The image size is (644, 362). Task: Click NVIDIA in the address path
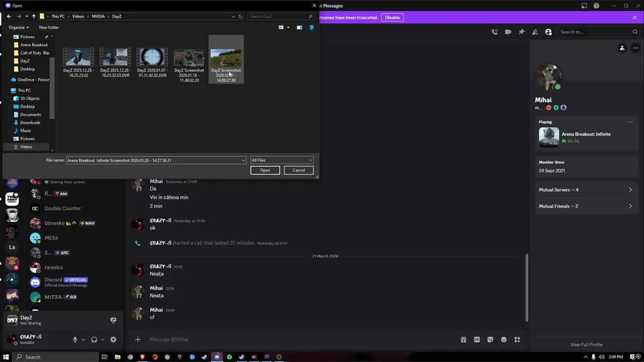(x=98, y=17)
